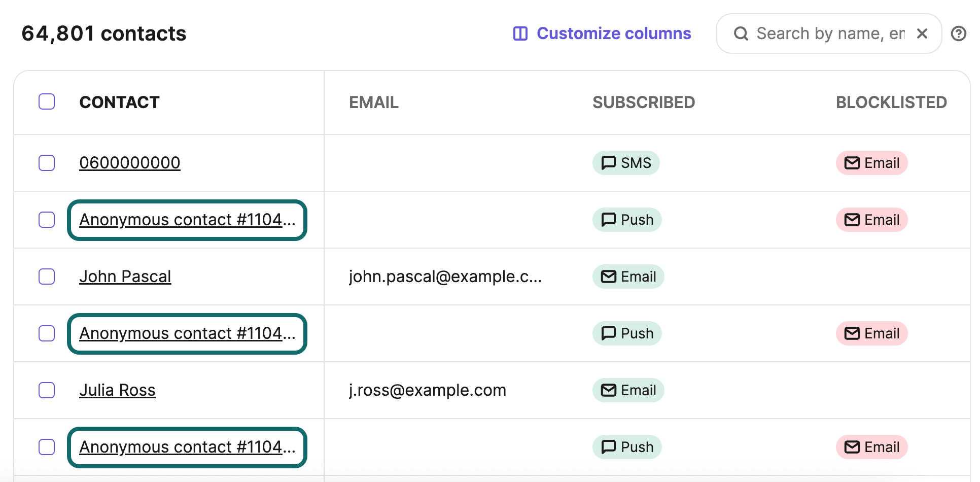This screenshot has height=482, width=980.
Task: Open help via the question mark icon
Action: (x=959, y=33)
